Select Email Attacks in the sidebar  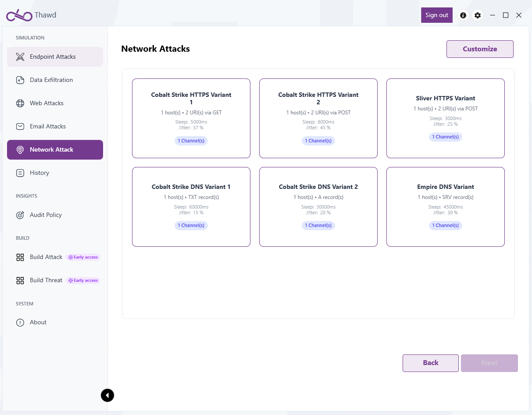[x=55, y=127]
